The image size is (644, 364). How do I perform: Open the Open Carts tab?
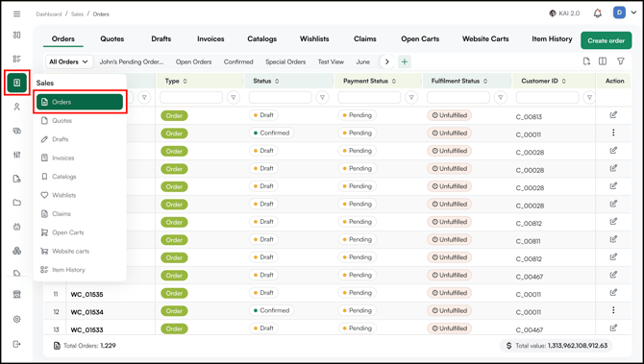pyautogui.click(x=420, y=39)
